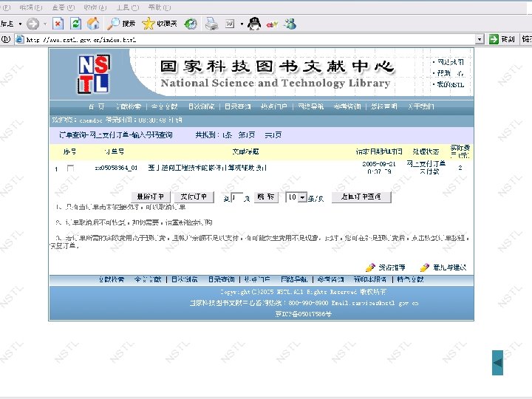This screenshot has width=532, height=399.
Task: Open 网络导航 in the top navigation bar
Action: click(310, 106)
